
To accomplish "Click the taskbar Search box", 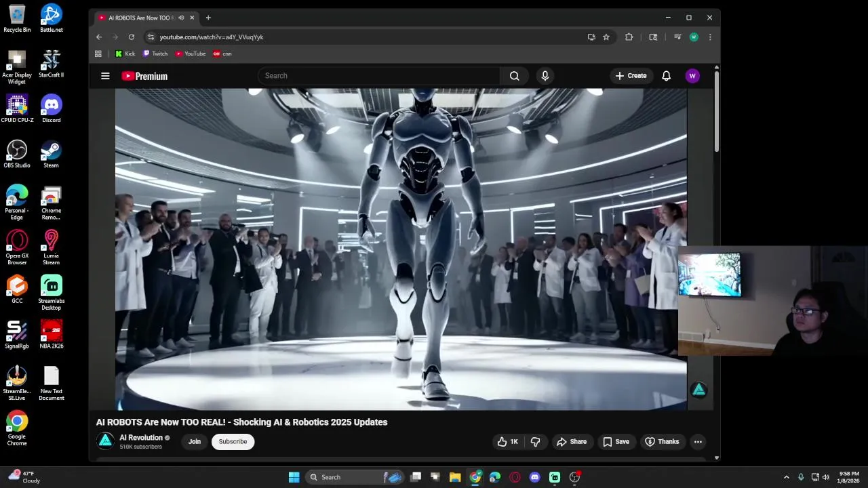I will coord(355,477).
